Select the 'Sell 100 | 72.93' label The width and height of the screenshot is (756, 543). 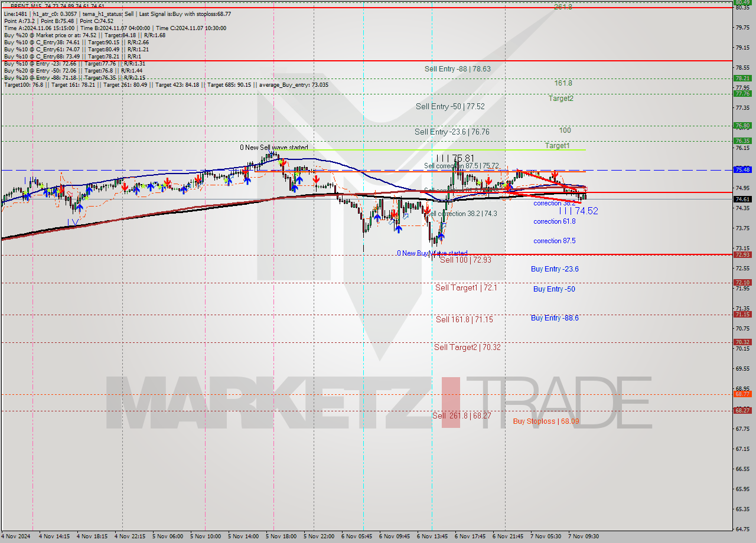click(465, 260)
